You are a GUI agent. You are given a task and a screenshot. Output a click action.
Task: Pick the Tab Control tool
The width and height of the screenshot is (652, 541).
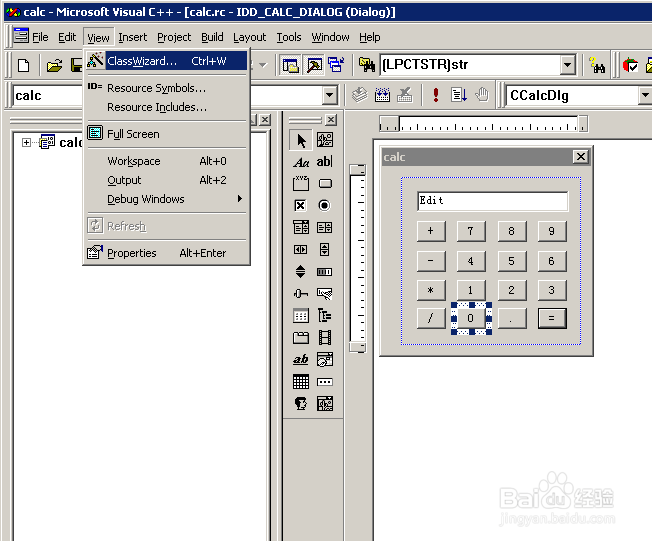click(x=301, y=338)
